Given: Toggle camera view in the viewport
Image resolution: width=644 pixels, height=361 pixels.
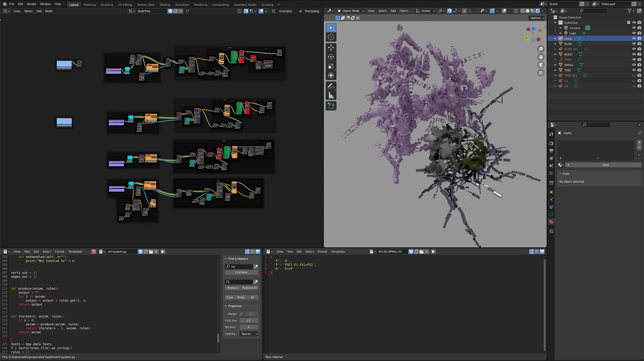Looking at the screenshot, I should click(541, 65).
